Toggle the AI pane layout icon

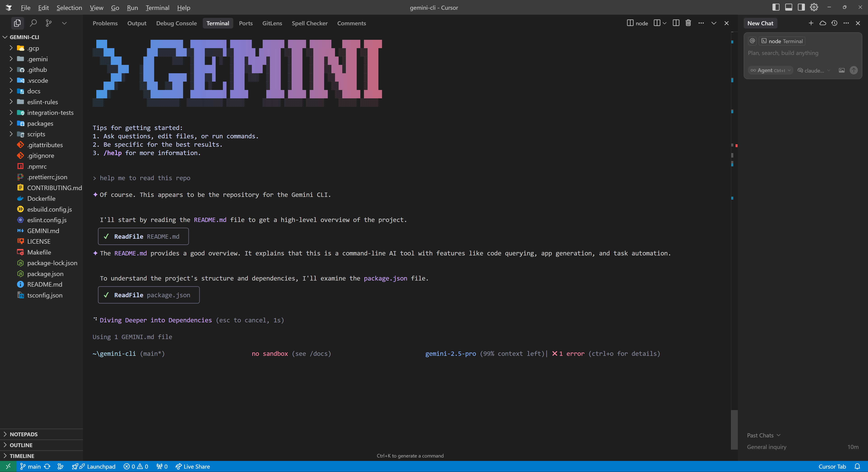tap(801, 7)
